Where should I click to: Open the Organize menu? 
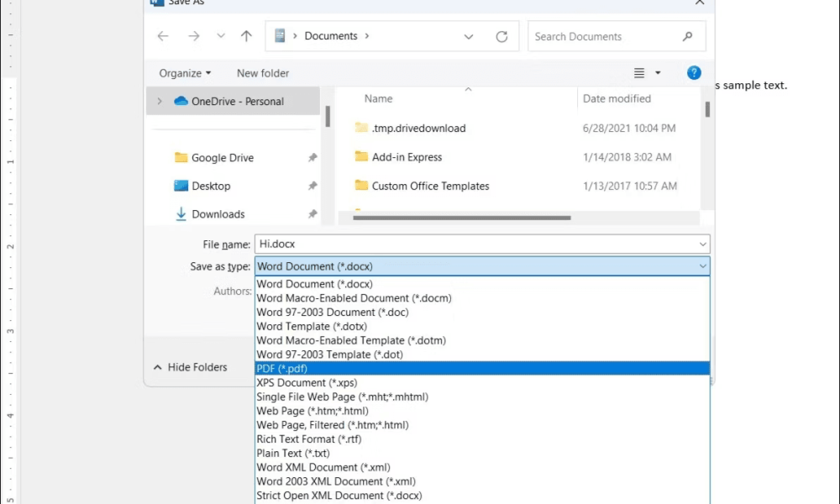(x=185, y=73)
